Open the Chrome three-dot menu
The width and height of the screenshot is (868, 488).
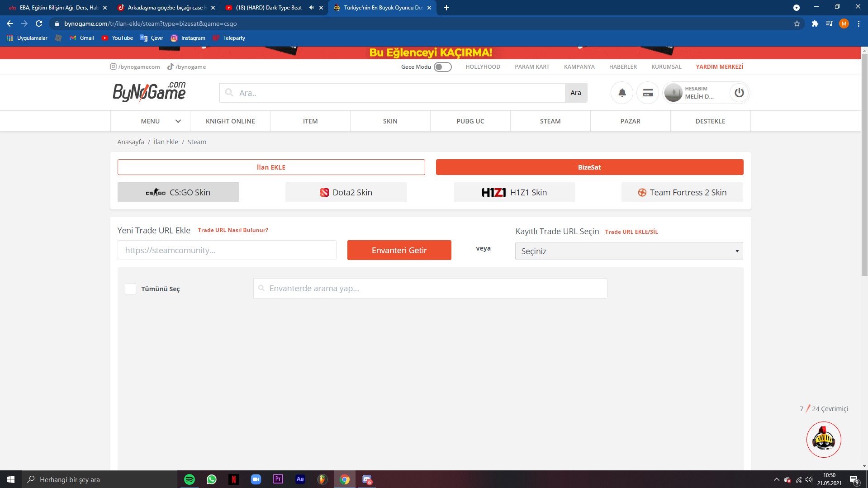859,24
